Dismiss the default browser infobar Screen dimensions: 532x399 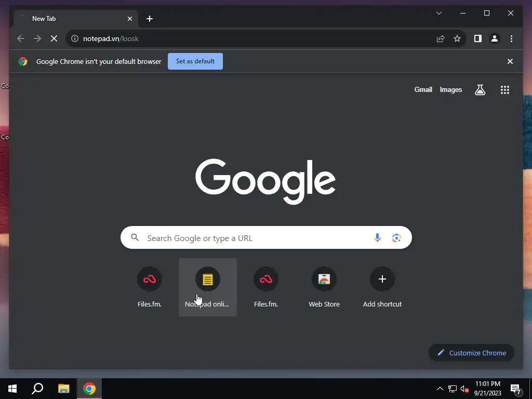[x=510, y=61]
